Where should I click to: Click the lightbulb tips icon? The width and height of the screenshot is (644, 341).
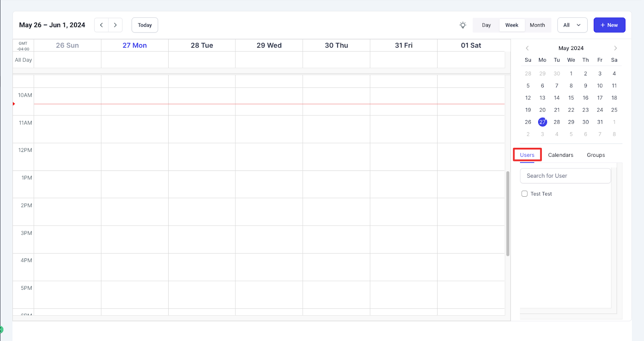click(x=463, y=25)
